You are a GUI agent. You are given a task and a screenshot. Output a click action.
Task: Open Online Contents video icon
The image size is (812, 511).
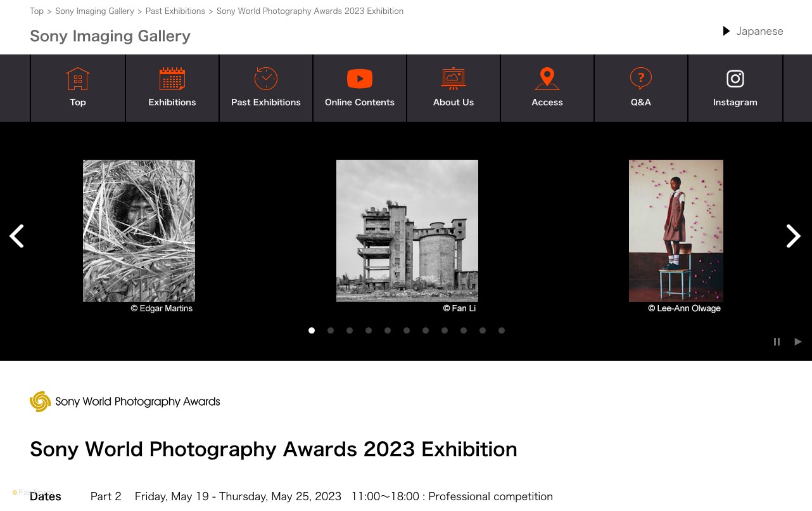click(360, 79)
